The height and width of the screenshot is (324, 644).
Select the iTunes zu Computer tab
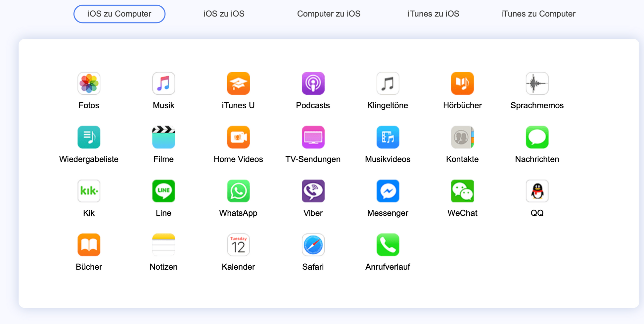coord(538,14)
